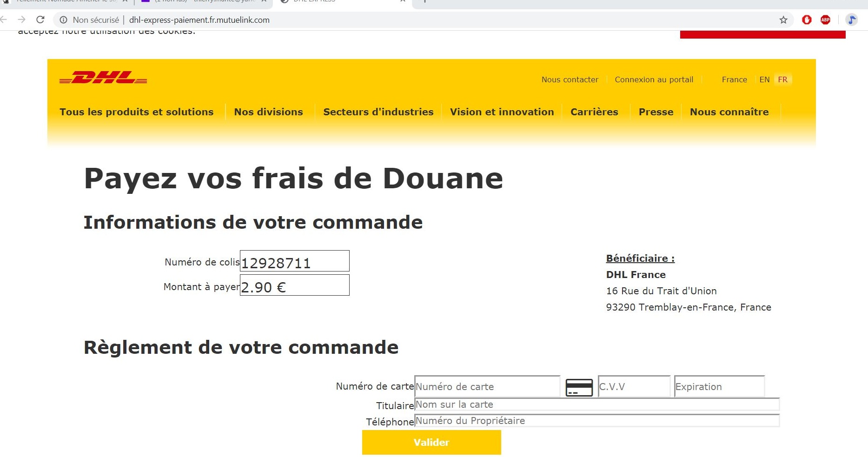Click the blue music note profile icon
This screenshot has height=457, width=868.
tap(851, 20)
